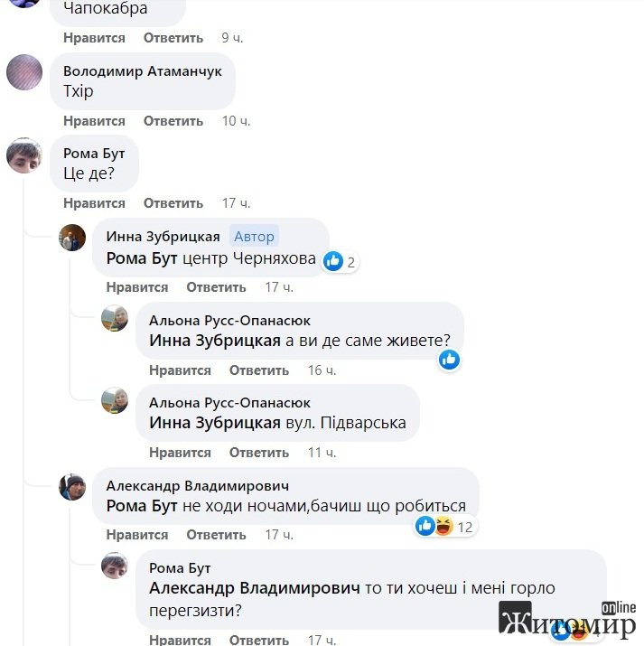Open Альона Русс-Опанасюк's name on the 16 ч. reply
The image size is (644, 646).
(229, 321)
